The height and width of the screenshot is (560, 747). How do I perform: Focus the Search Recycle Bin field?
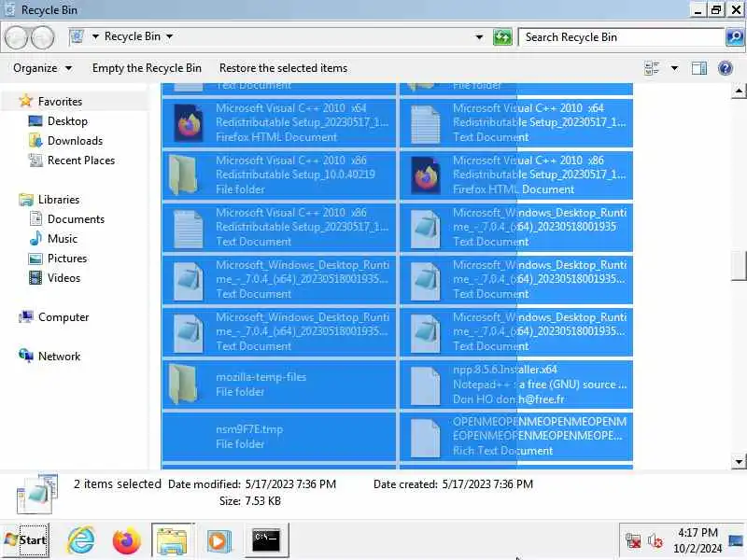622,37
